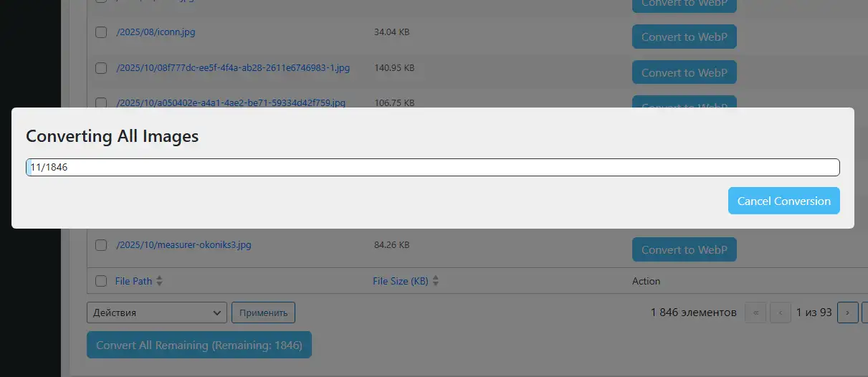The width and height of the screenshot is (868, 377).
Task: Click the previous page single-arrow button
Action: [780, 312]
